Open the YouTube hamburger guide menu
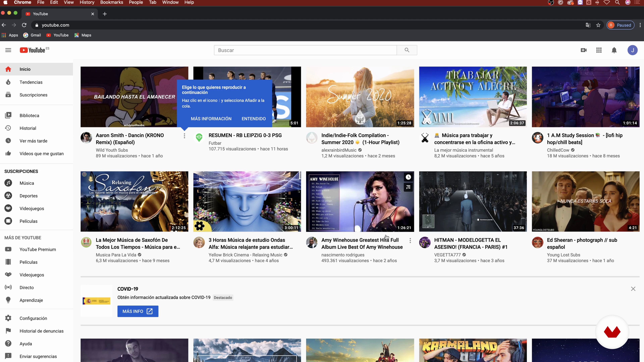 8,50
